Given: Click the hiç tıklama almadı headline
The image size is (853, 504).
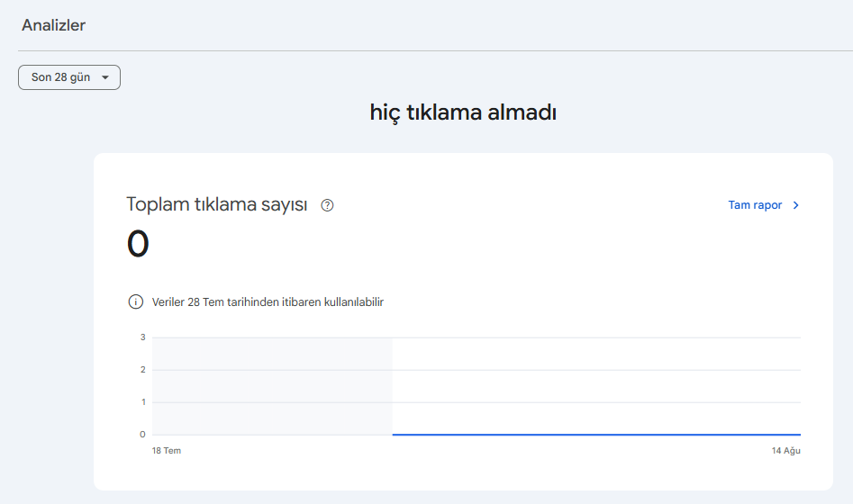Looking at the screenshot, I should pyautogui.click(x=463, y=112).
